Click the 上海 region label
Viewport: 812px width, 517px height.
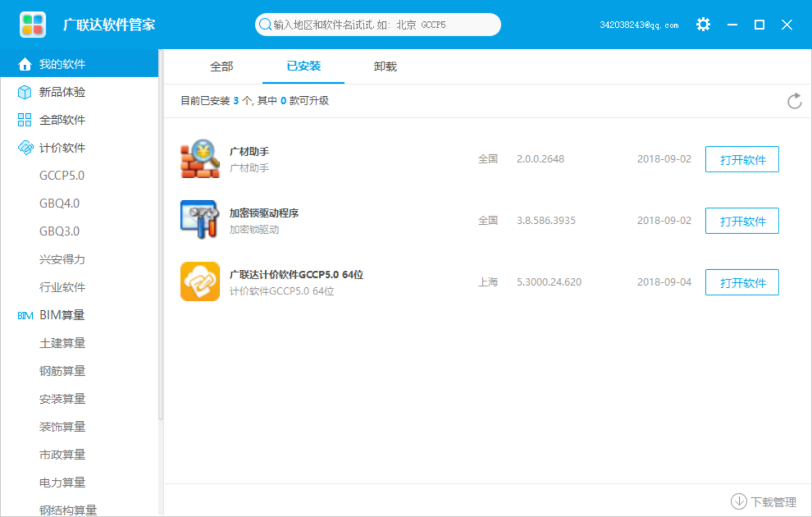(488, 282)
